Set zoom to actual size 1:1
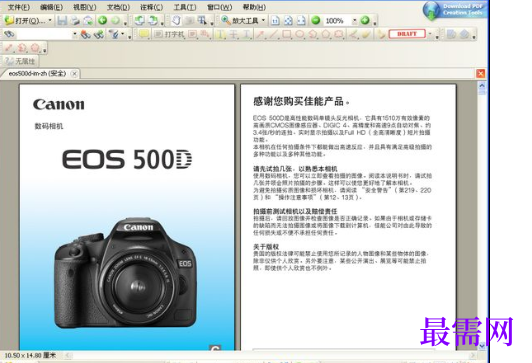Screen dimensions: 532x363 tap(275, 21)
